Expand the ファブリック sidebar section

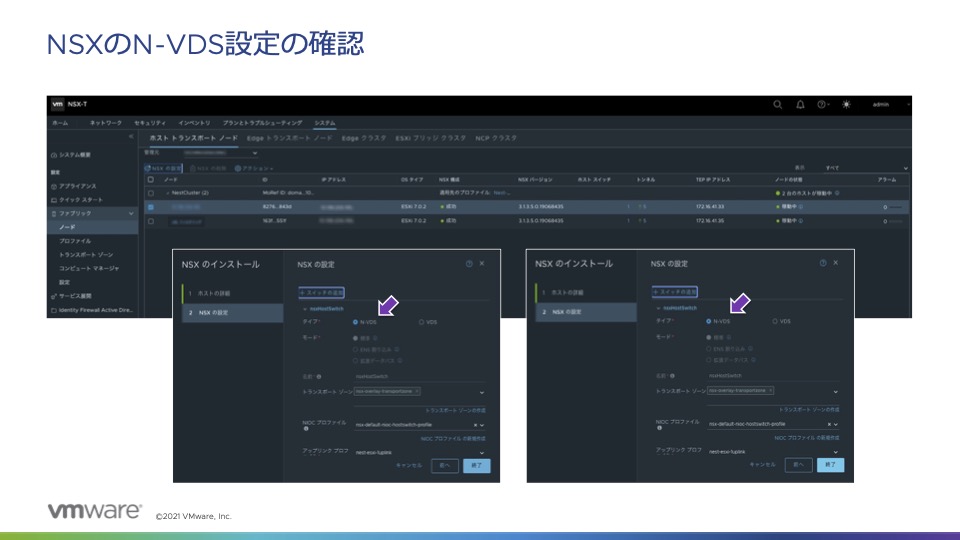[x=92, y=214]
